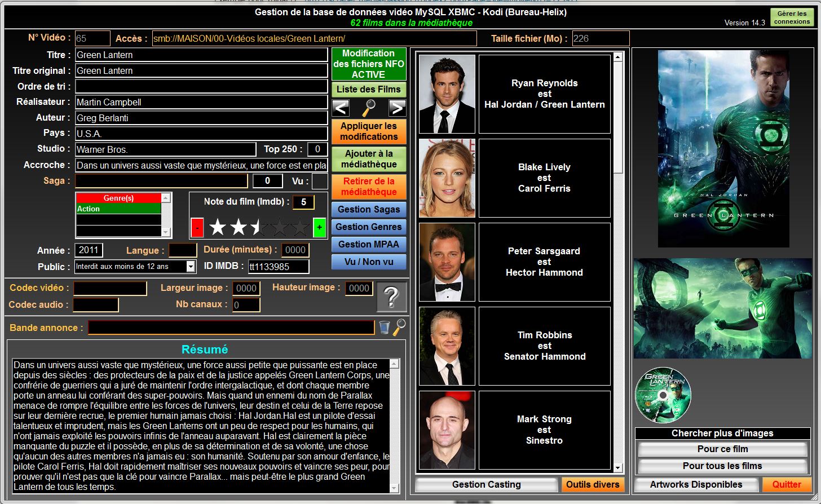Click the Studio field Warner Bros.

(166, 149)
